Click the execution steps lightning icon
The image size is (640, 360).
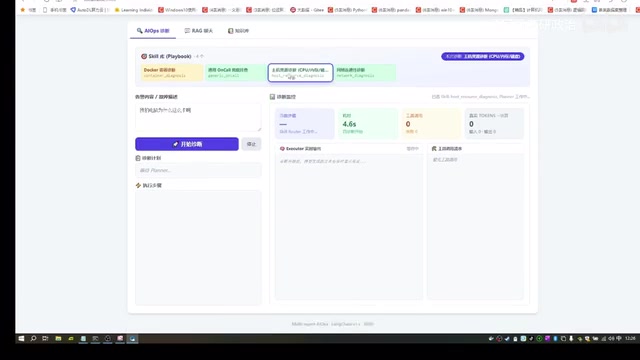click(x=138, y=185)
